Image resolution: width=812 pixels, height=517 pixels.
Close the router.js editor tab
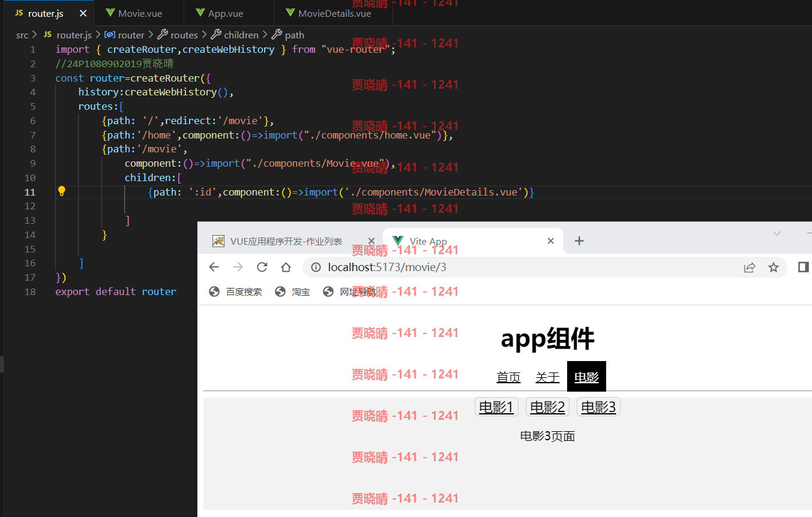(83, 13)
